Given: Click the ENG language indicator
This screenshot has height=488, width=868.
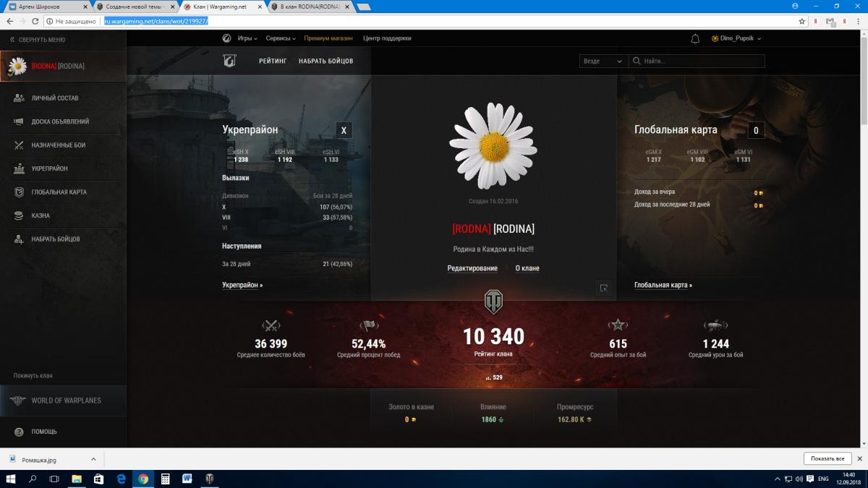Looking at the screenshot, I should click(x=824, y=479).
